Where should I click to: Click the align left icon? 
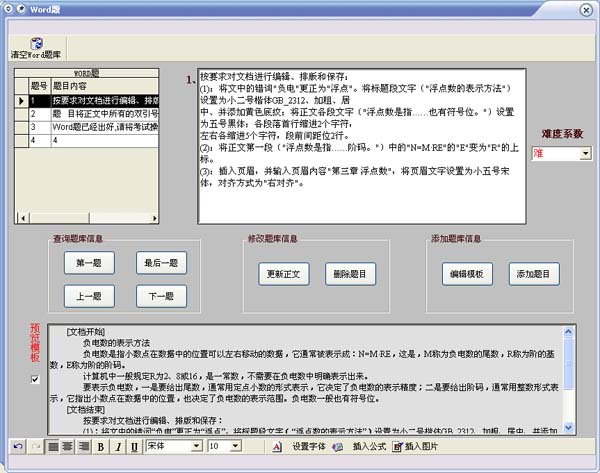[x=53, y=446]
